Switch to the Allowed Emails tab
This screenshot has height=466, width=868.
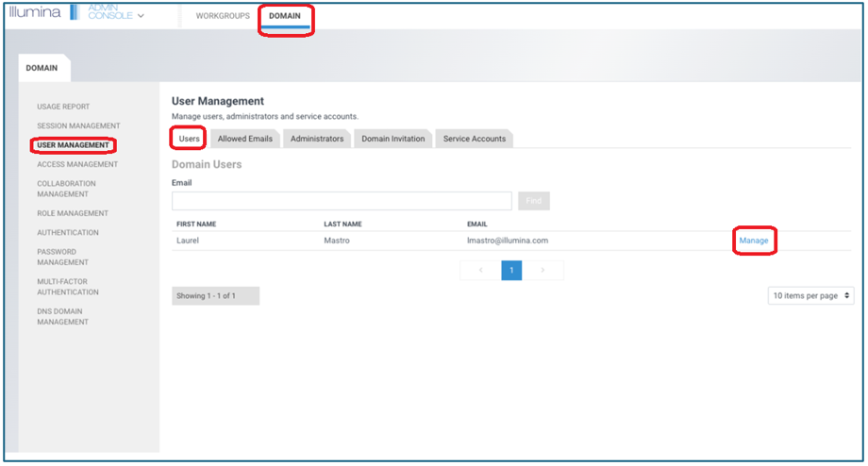(245, 139)
